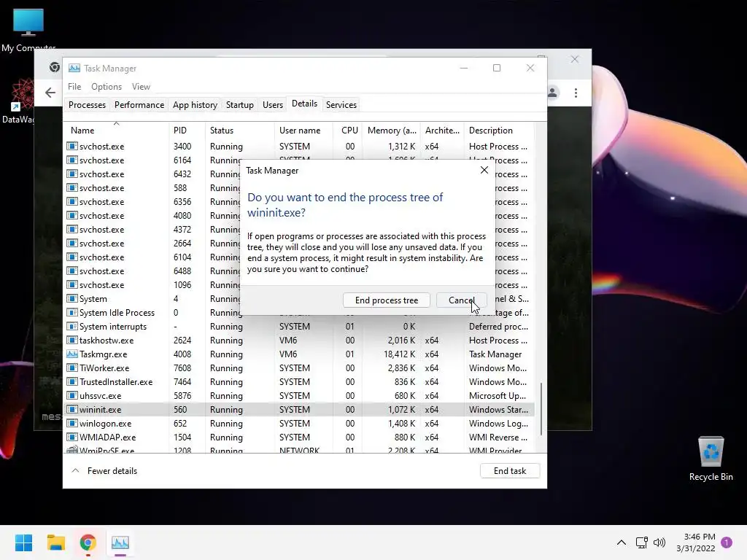The image size is (747, 560).
Task: Switch to the Startup tab
Action: 239,105
